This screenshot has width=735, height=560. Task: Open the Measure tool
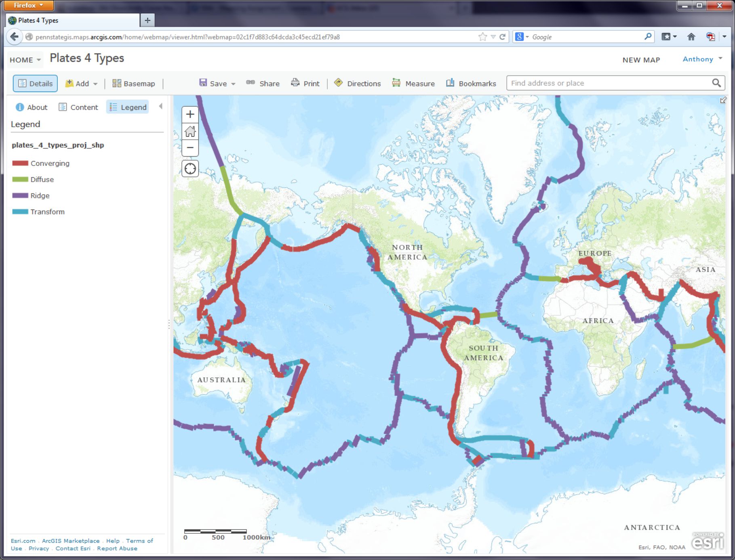click(413, 84)
